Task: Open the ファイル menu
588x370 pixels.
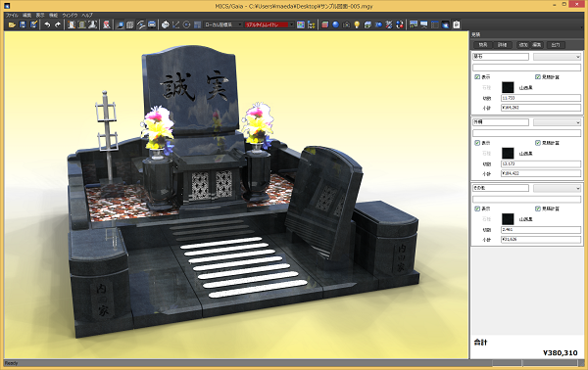Action: pyautogui.click(x=12, y=16)
